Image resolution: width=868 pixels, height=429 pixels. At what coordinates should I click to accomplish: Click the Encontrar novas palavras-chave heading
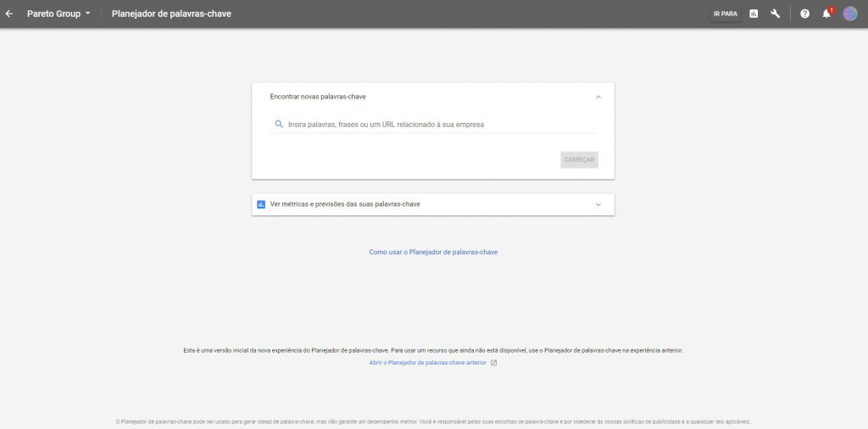point(318,97)
